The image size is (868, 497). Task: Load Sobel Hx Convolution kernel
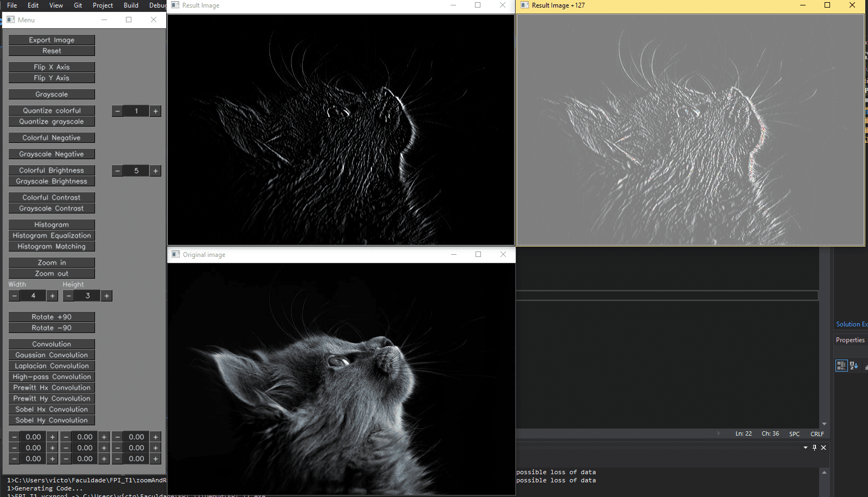52,409
